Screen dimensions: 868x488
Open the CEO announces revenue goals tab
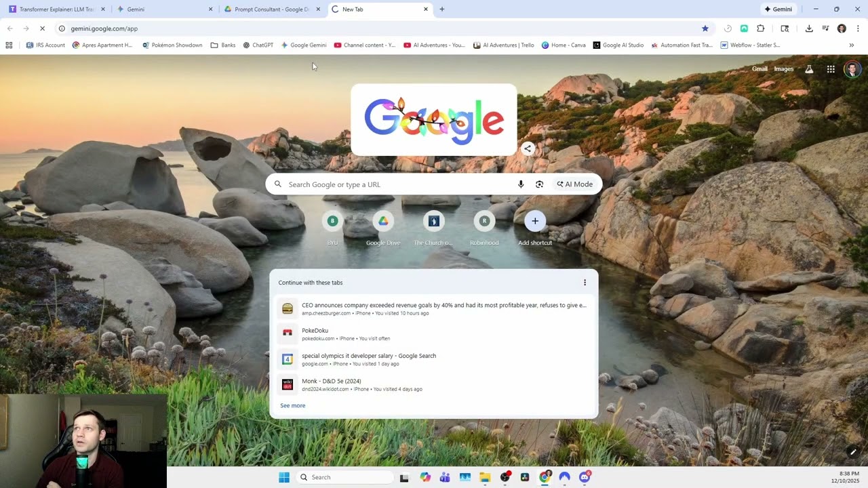[434, 308]
